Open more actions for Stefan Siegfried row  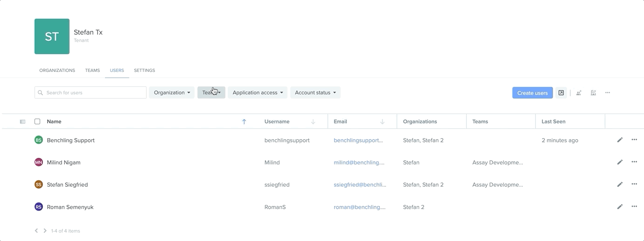pyautogui.click(x=634, y=184)
